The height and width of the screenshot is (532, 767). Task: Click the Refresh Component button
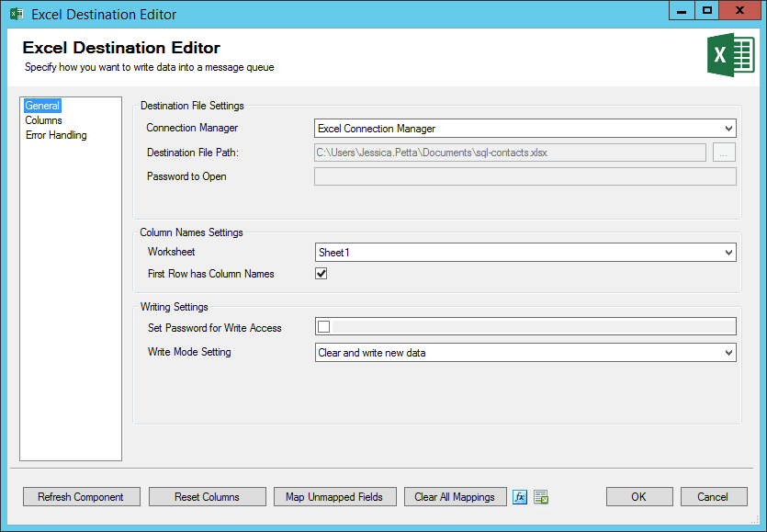(x=81, y=496)
